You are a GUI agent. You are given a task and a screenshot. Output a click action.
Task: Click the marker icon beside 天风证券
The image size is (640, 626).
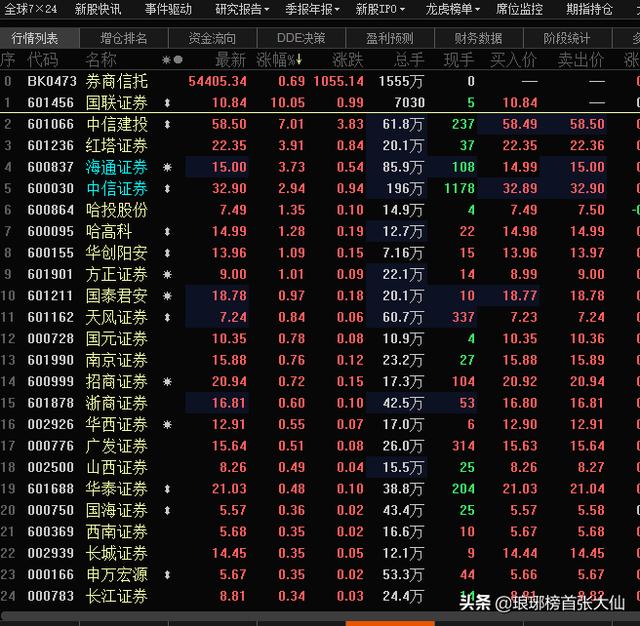pyautogui.click(x=167, y=317)
